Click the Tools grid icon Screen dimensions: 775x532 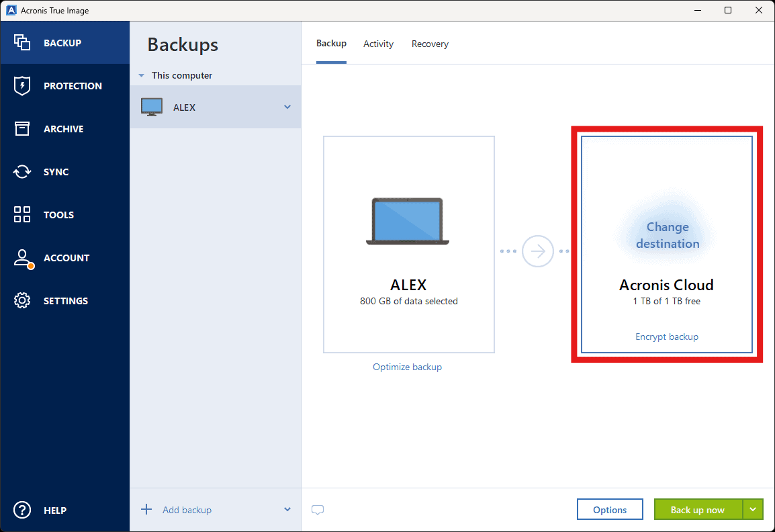click(22, 215)
